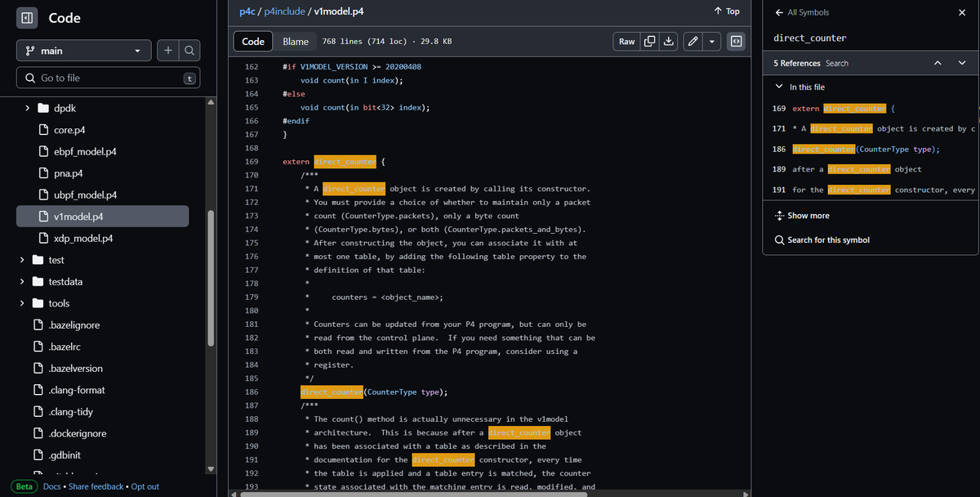Viewport: 980px width, 497px height.
Task: Download the raw file icon
Action: (x=668, y=41)
